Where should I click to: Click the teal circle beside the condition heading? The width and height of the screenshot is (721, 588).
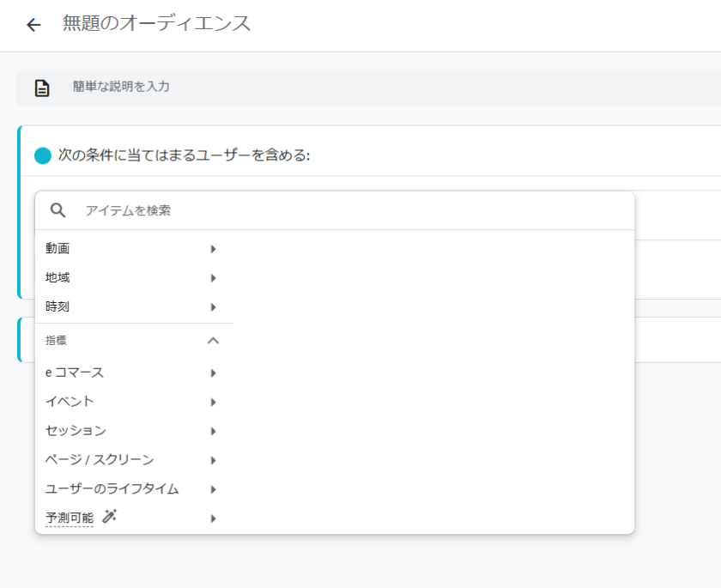click(x=43, y=155)
